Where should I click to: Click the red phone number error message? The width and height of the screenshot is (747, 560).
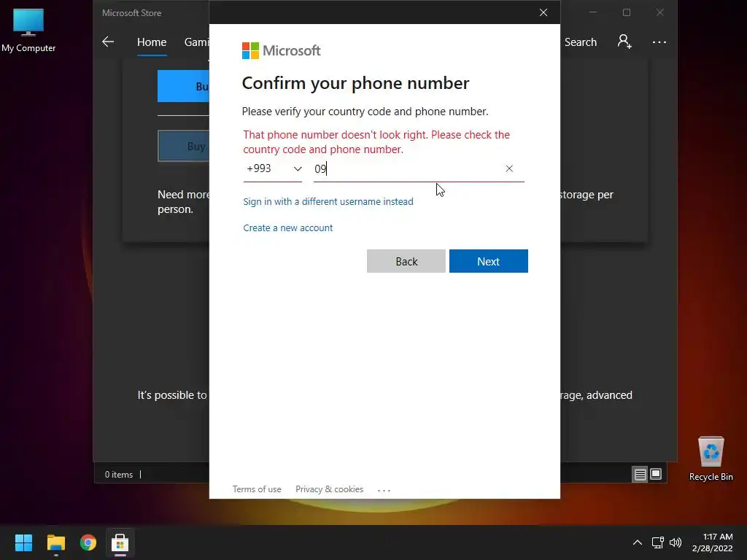[x=376, y=142]
